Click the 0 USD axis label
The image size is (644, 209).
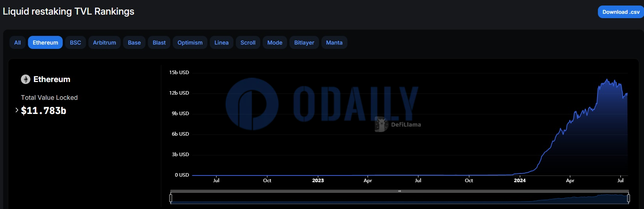click(x=182, y=175)
